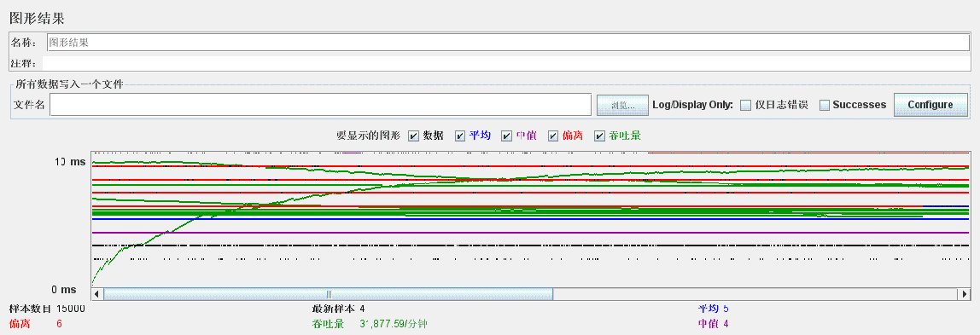Click the 浏览... browse button

click(x=622, y=106)
